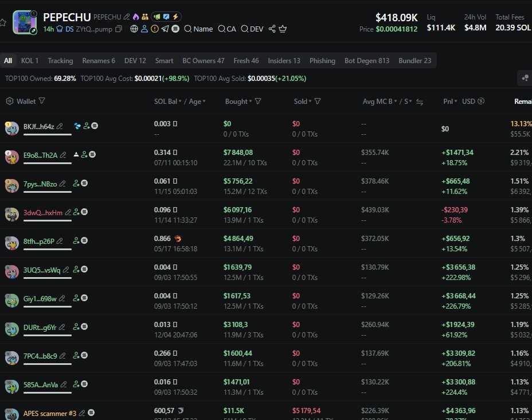This screenshot has width=532, height=420.
Task: Switch to the KOL 1 tab
Action: point(29,61)
